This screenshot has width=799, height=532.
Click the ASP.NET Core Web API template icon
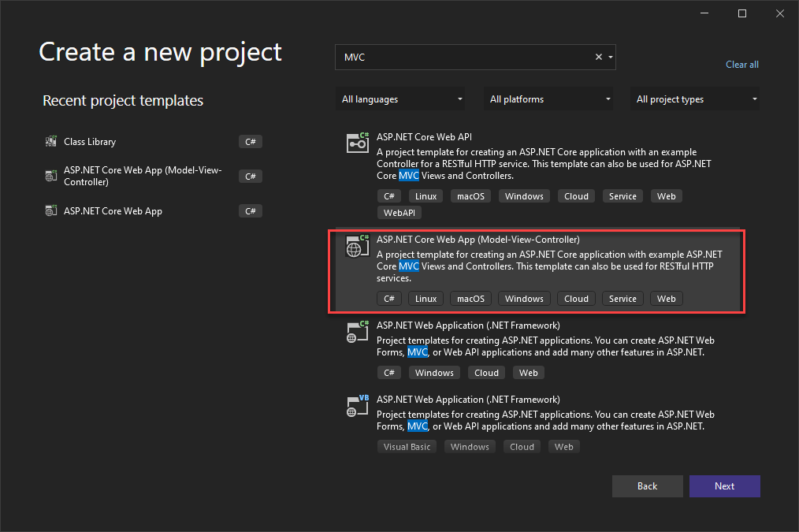[358, 142]
